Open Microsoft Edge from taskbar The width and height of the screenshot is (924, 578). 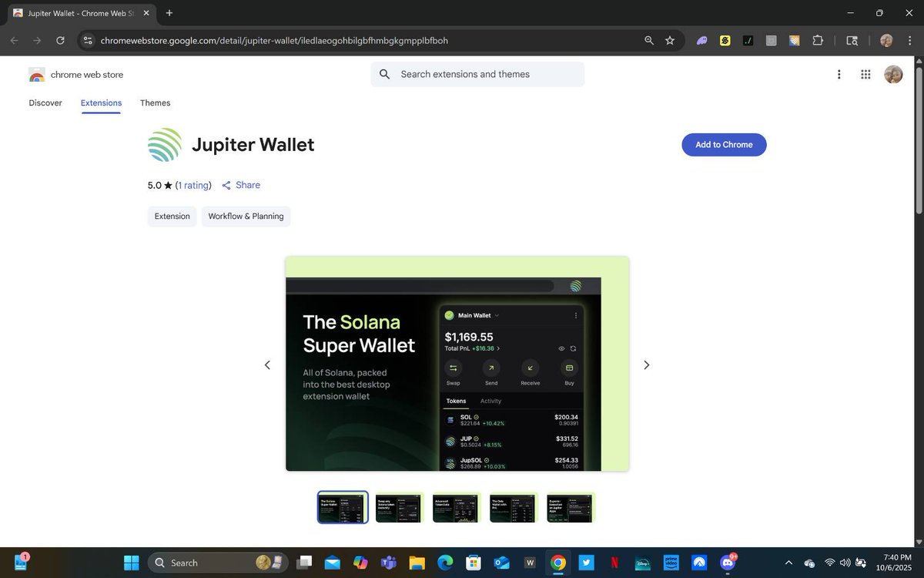coord(445,563)
